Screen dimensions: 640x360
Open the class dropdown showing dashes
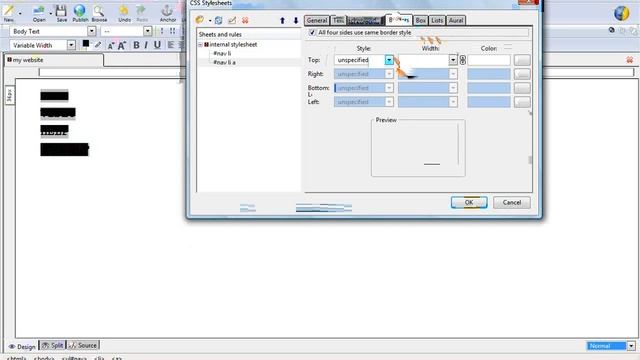click(147, 31)
